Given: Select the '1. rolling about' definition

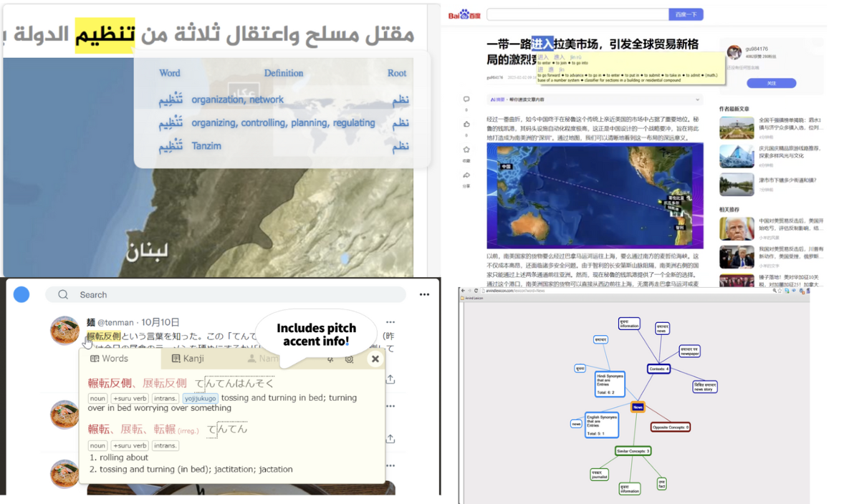Looking at the screenshot, I should tap(119, 457).
